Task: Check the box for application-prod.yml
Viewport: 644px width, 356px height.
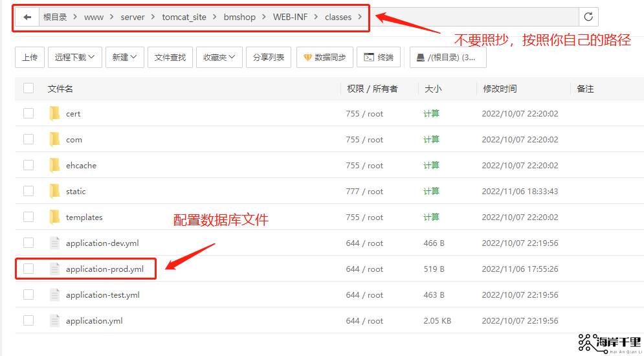Action: click(28, 269)
